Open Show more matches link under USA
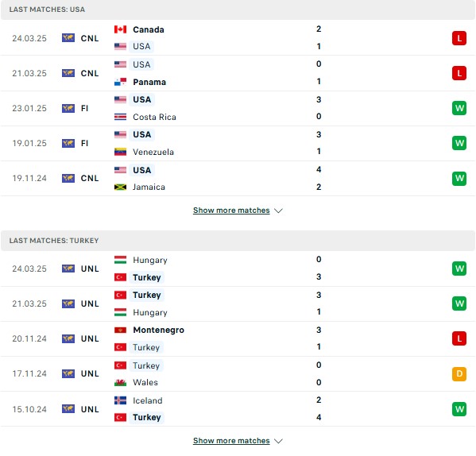The width and height of the screenshot is (476, 456). tap(231, 211)
